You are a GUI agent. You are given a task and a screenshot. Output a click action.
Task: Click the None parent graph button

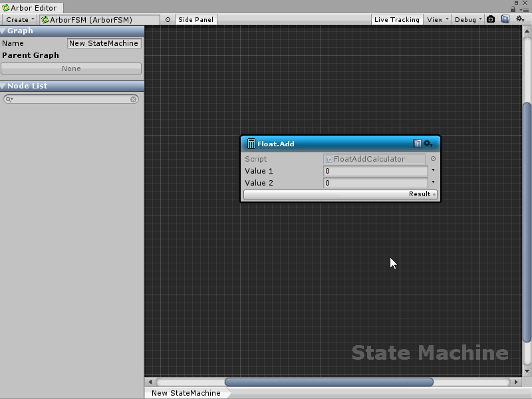click(71, 68)
